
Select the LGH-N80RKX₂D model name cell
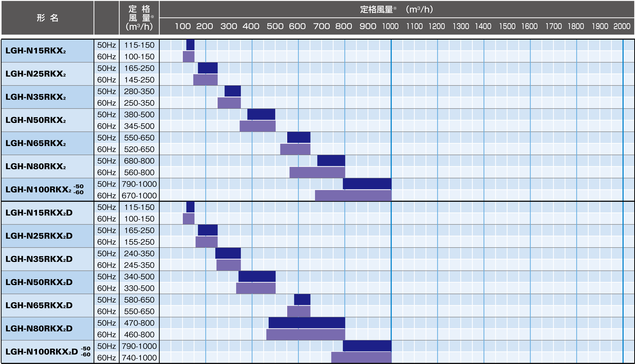[x=39, y=329]
